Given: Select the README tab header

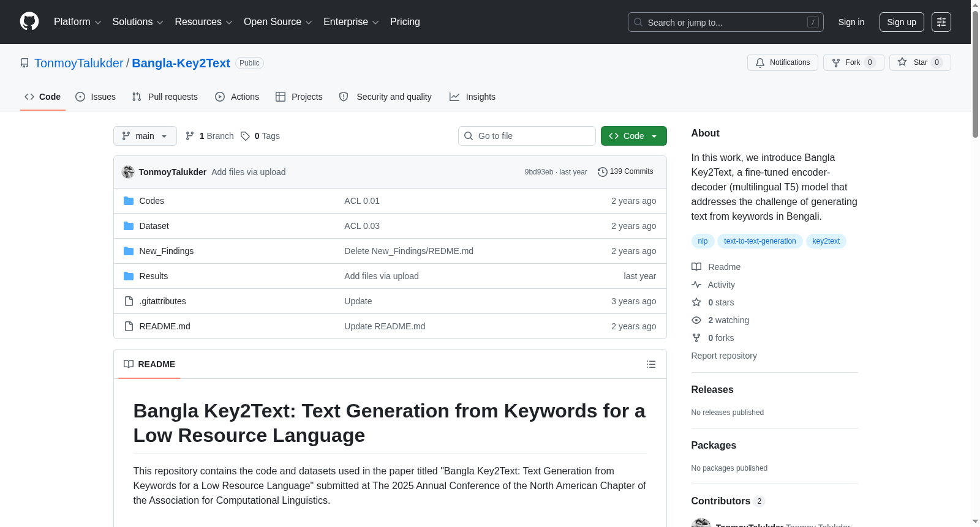Looking at the screenshot, I should click(x=149, y=364).
